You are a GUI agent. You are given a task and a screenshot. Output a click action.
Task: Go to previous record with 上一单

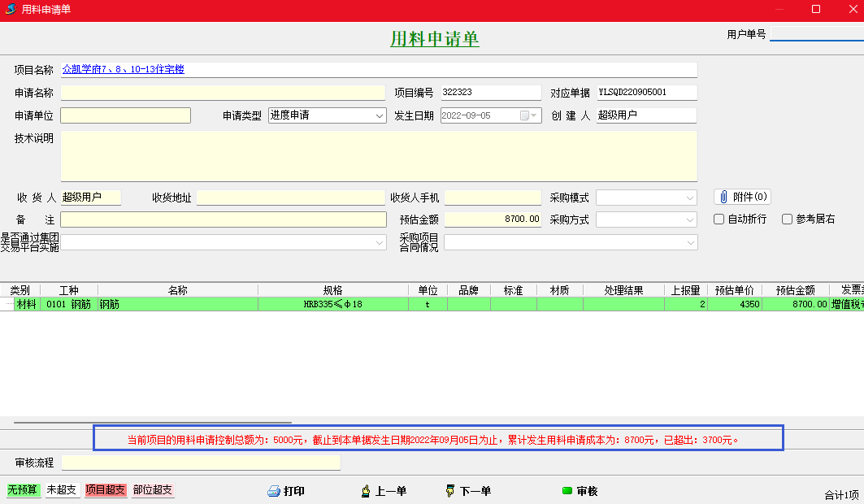[366, 491]
